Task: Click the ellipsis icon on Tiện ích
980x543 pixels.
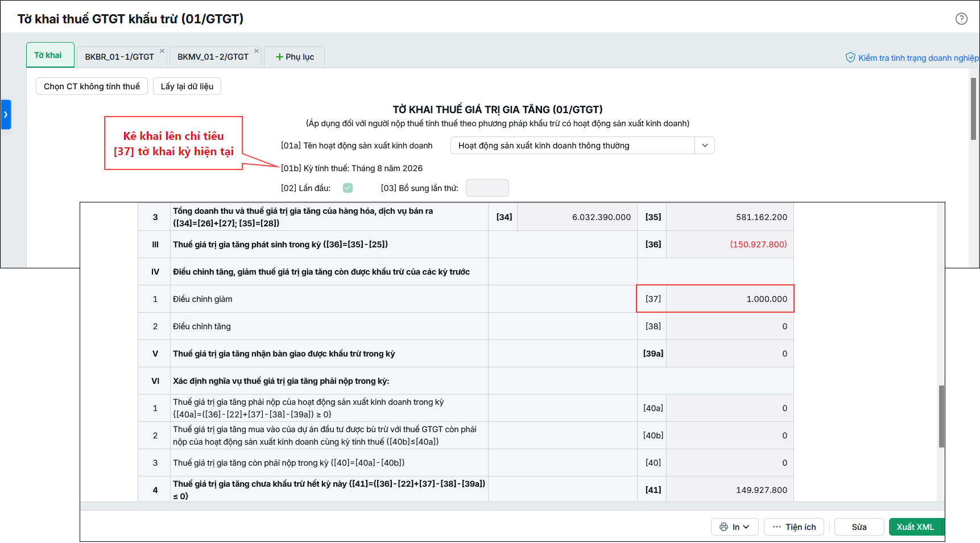Action: 776,527
